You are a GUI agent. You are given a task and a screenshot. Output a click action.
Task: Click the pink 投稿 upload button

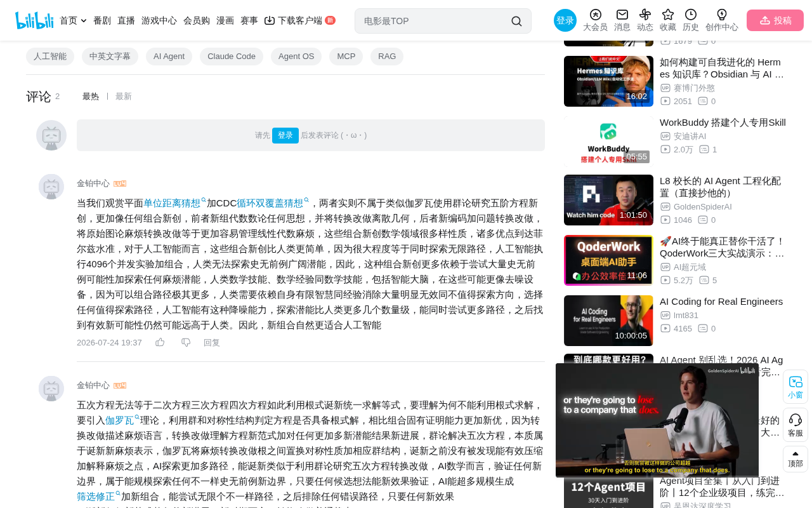pyautogui.click(x=775, y=20)
